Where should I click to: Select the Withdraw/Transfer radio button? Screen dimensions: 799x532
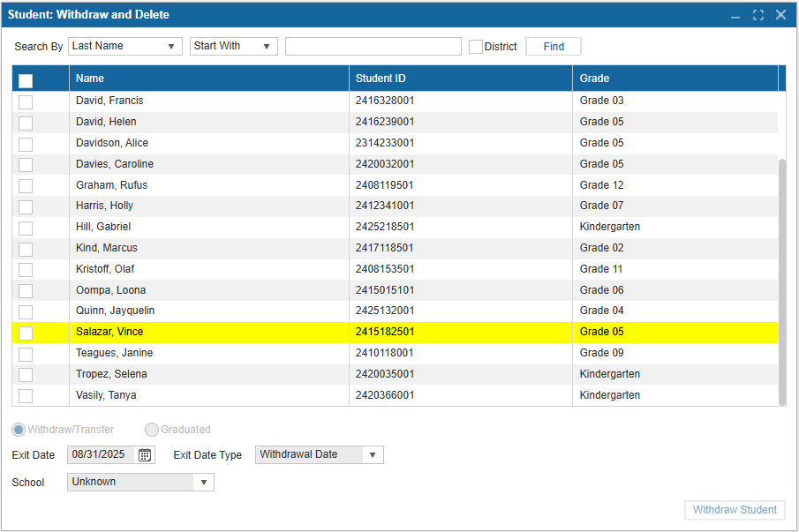pos(19,430)
